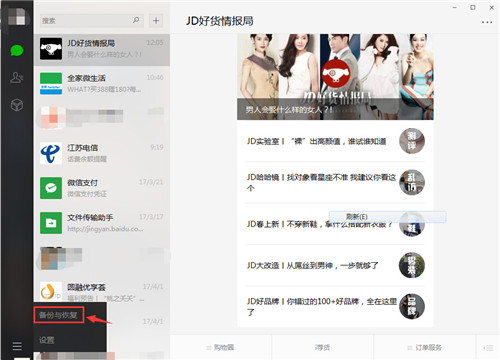Click the 文件传输助手 folder avatar
500x360 pixels.
[x=51, y=223]
